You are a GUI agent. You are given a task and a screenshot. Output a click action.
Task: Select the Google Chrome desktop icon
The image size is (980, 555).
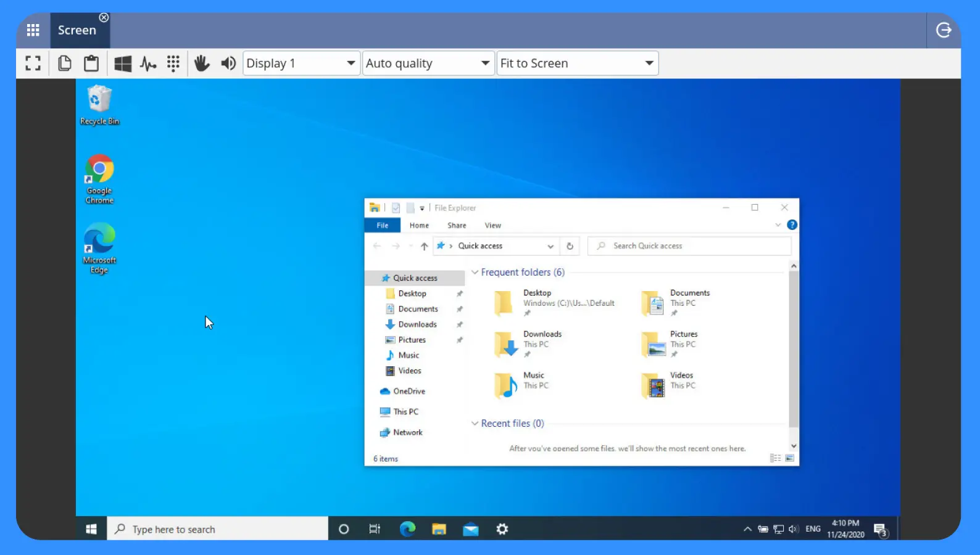tap(99, 179)
